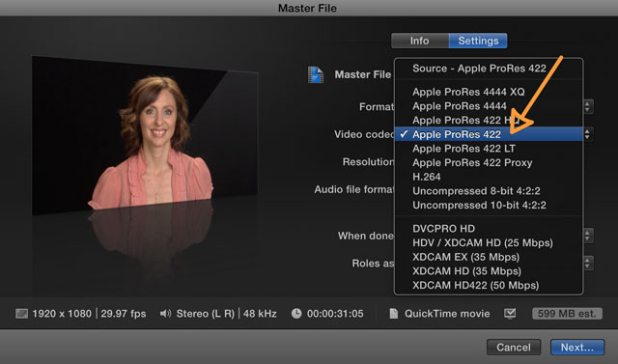618x364 pixels.
Task: Choose Apple ProRes 422 HQ codec
Action: click(489, 120)
